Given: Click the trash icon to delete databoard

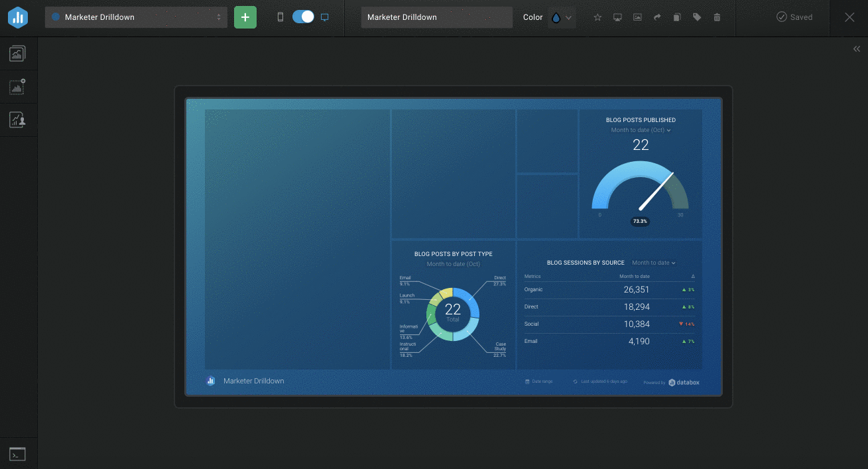Looking at the screenshot, I should click(717, 17).
